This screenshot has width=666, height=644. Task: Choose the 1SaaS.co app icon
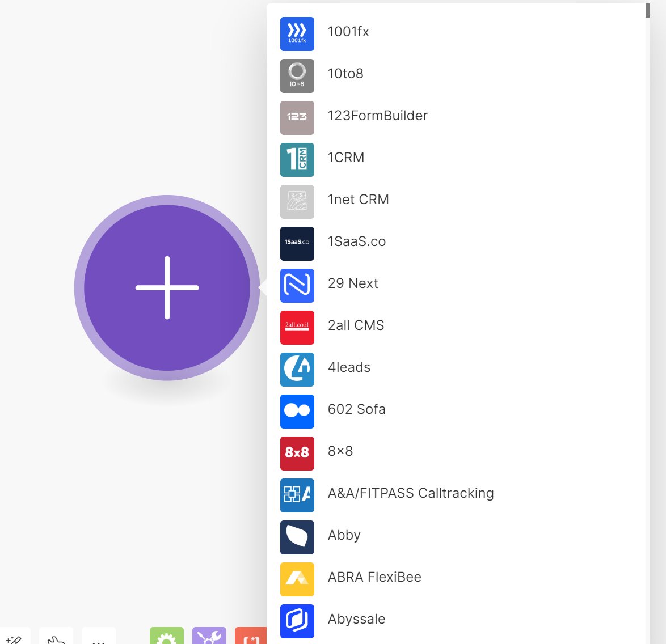point(297,244)
